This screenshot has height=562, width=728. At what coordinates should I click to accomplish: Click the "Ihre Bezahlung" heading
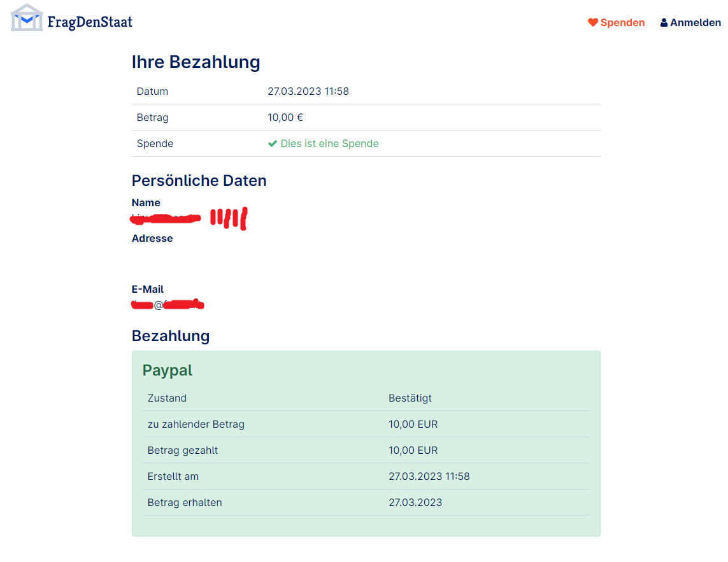[196, 62]
